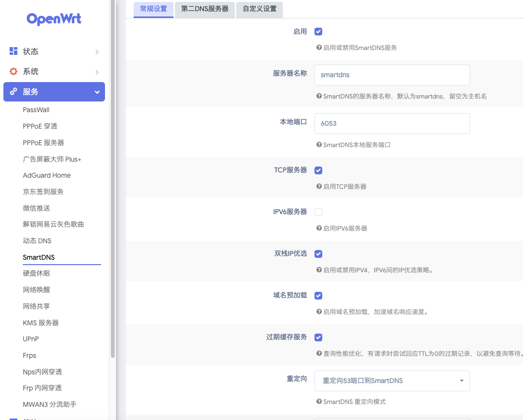Click the help icon beside 查询性能优化 hint

319,353
